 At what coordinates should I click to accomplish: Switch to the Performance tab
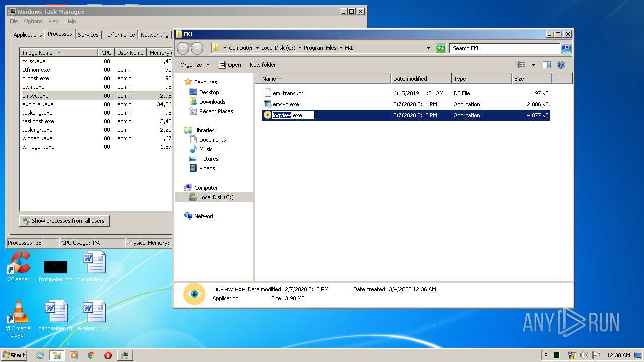coord(119,35)
